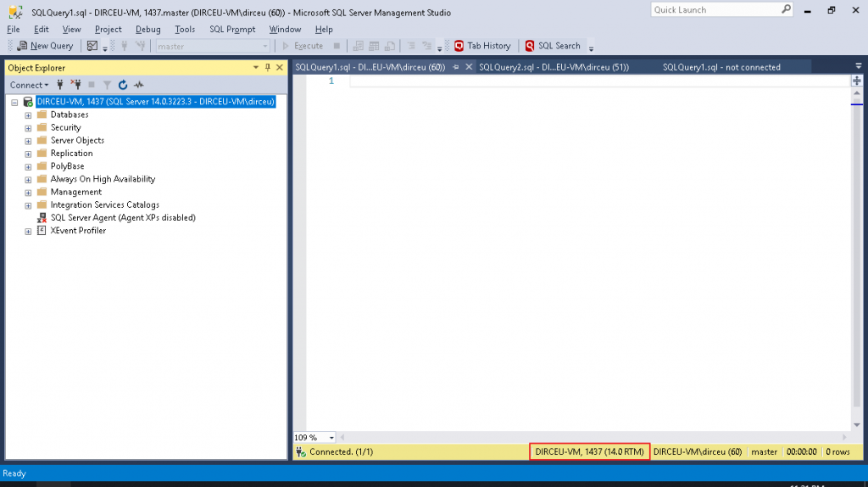Open the Connect dropdown in Object Explorer

pos(30,85)
